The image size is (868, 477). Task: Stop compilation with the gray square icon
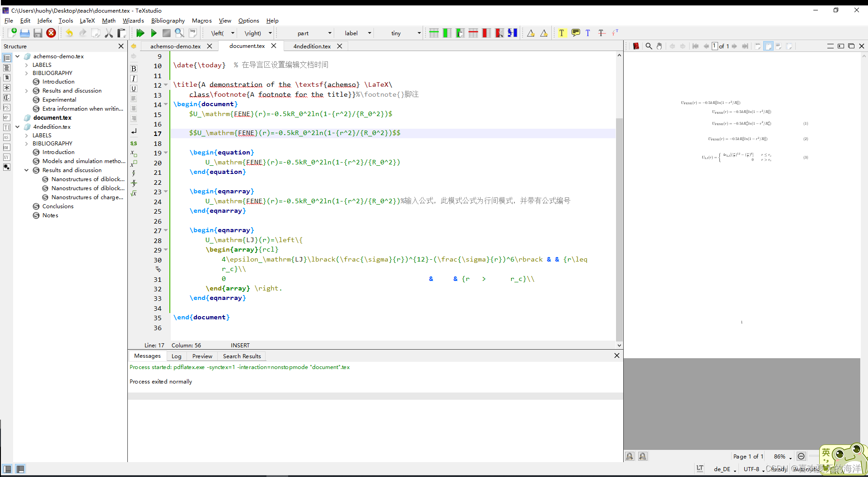tap(167, 33)
